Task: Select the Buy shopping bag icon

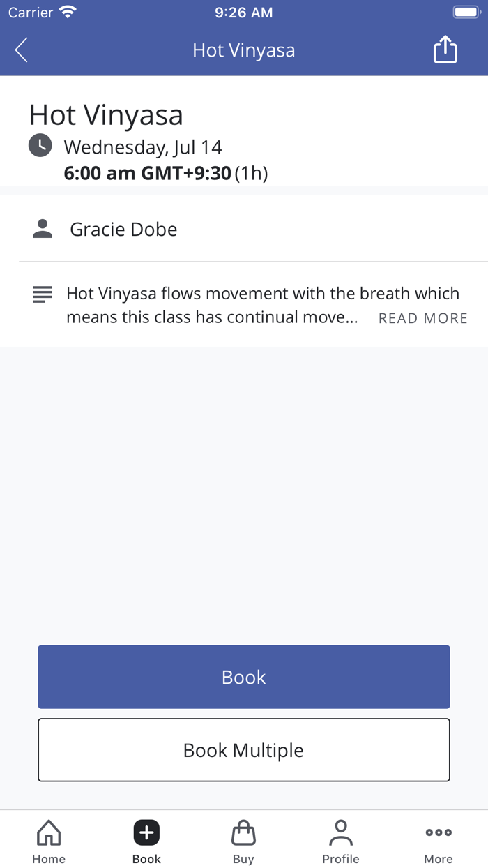Action: [x=243, y=832]
